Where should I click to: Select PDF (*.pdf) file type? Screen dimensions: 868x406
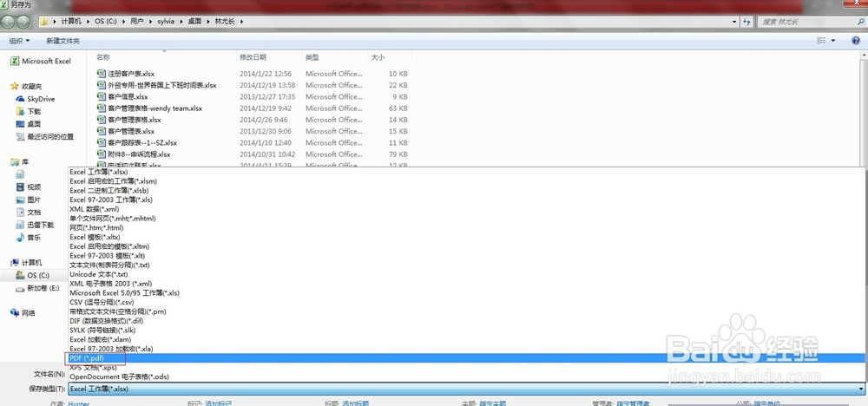(x=466, y=358)
